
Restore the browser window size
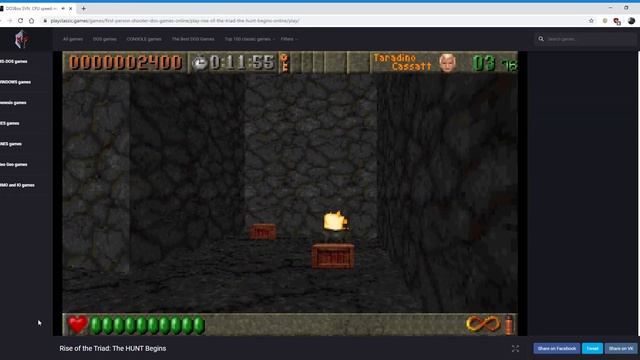(626, 8)
